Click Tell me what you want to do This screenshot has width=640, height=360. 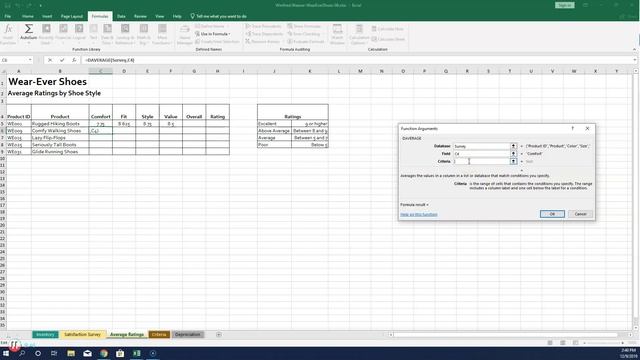tap(218, 16)
